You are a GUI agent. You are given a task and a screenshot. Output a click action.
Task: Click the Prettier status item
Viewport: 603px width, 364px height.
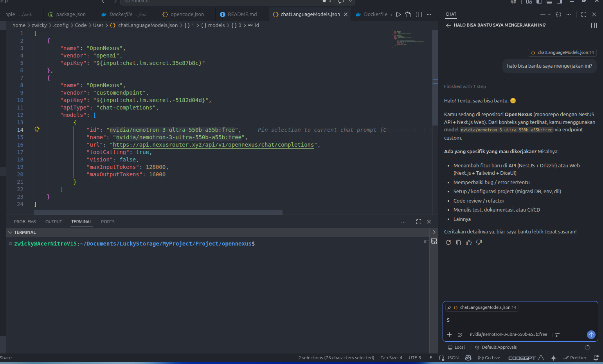575,358
